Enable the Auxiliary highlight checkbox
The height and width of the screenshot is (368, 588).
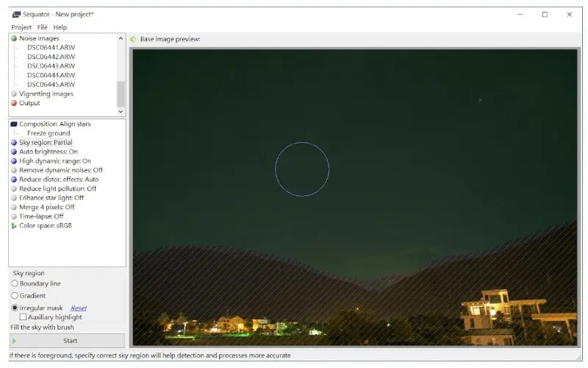click(23, 317)
